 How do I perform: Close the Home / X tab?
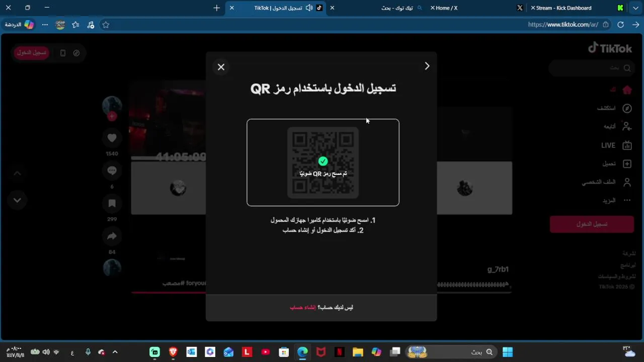click(432, 8)
